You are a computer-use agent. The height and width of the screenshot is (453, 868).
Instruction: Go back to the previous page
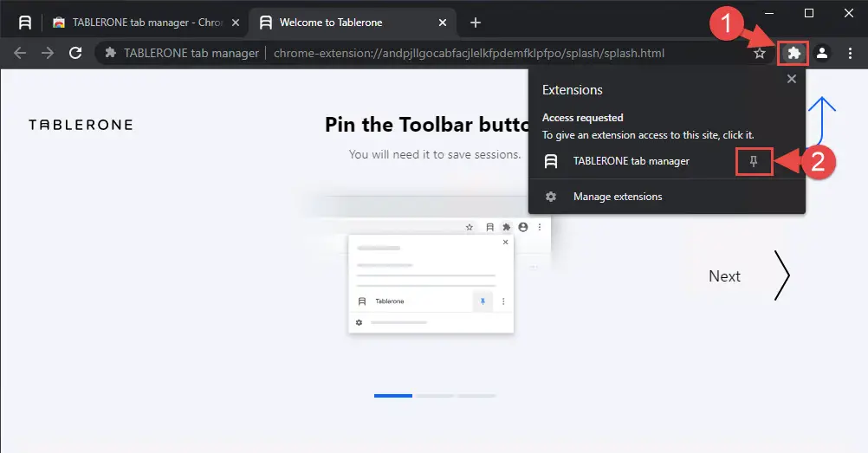coord(20,53)
